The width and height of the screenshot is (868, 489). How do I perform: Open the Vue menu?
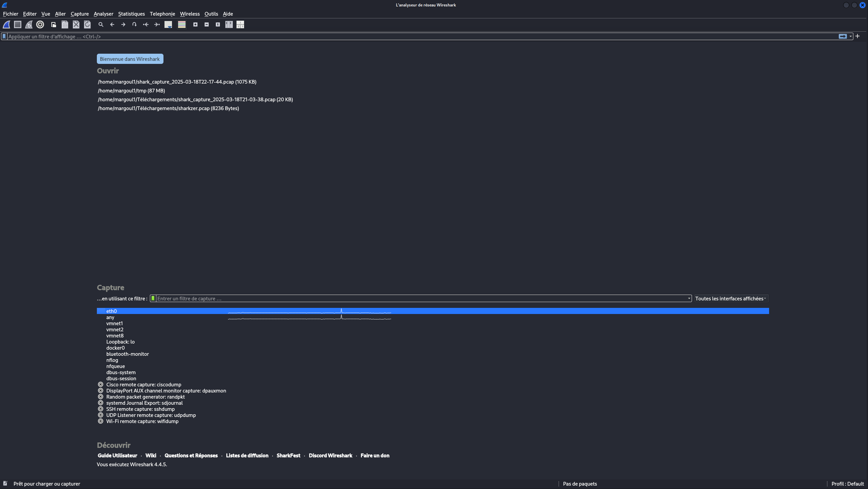(46, 14)
